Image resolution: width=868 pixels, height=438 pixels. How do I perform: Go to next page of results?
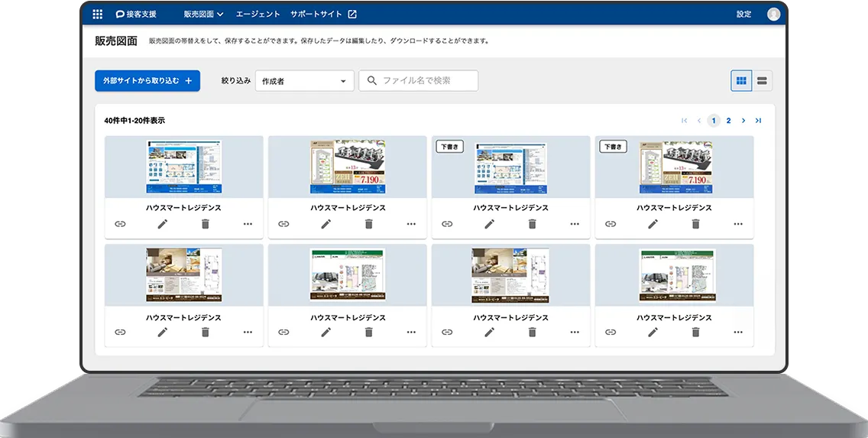[x=743, y=121]
